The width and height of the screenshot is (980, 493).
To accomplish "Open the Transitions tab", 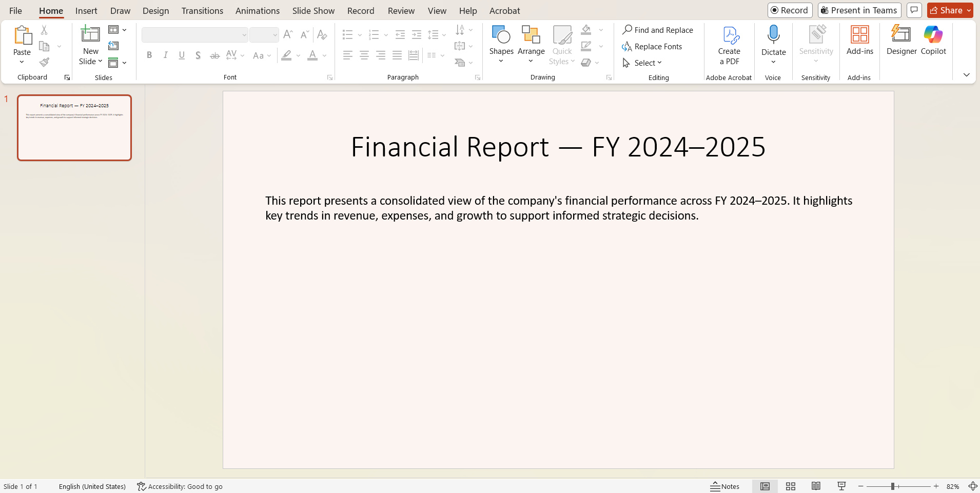I will pyautogui.click(x=202, y=11).
